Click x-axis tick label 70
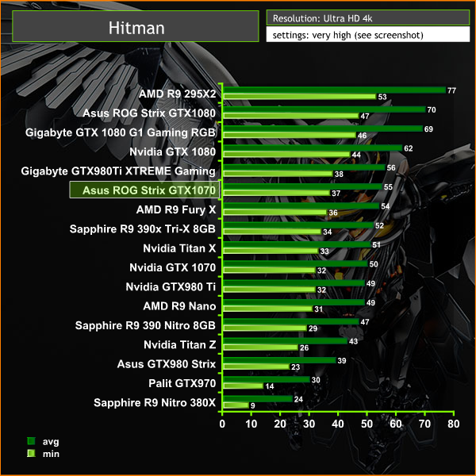 point(424,424)
